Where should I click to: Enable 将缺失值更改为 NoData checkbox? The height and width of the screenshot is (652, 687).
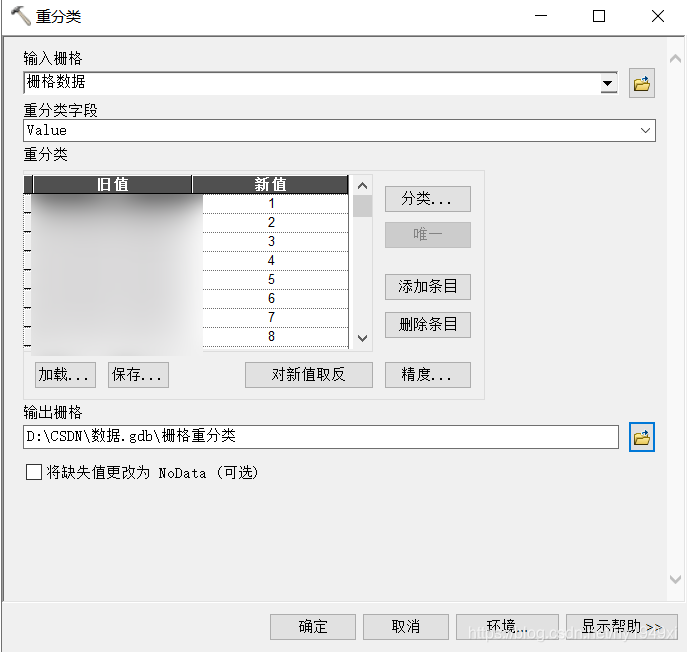(x=34, y=472)
